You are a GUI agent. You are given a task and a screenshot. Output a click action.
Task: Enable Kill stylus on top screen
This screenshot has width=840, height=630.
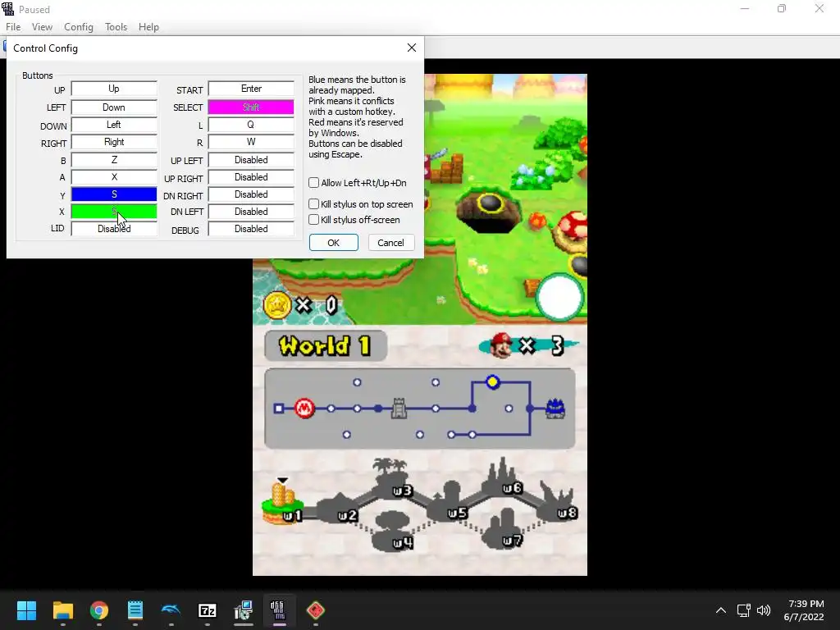point(314,204)
